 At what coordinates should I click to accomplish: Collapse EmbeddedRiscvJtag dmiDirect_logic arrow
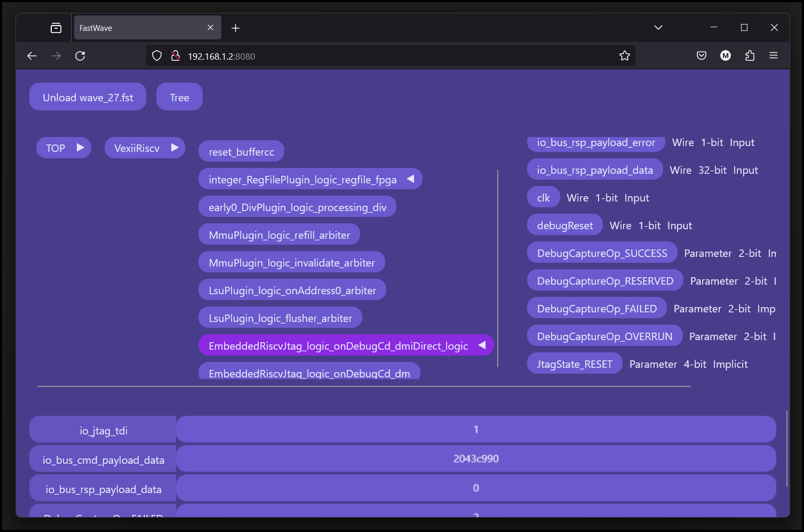[x=482, y=345]
